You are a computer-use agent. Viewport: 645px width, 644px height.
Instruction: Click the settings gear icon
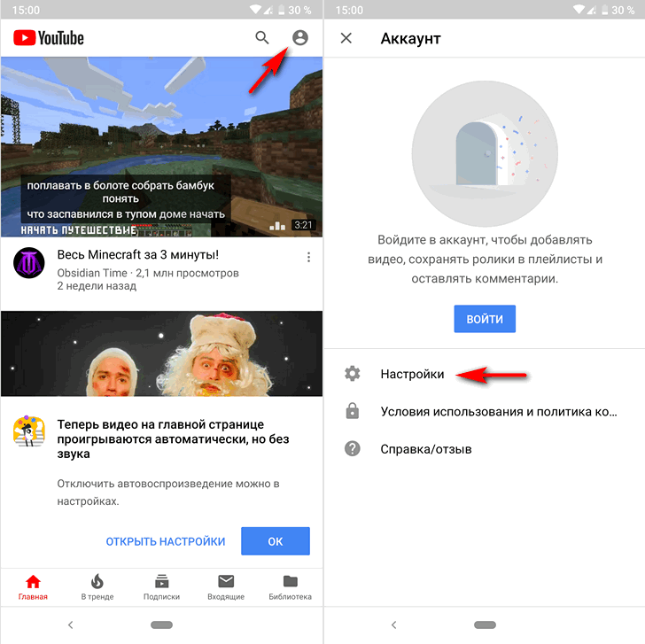[353, 374]
